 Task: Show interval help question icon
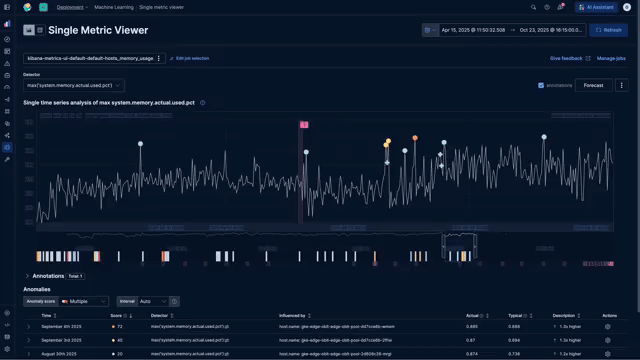pyautogui.click(x=174, y=301)
